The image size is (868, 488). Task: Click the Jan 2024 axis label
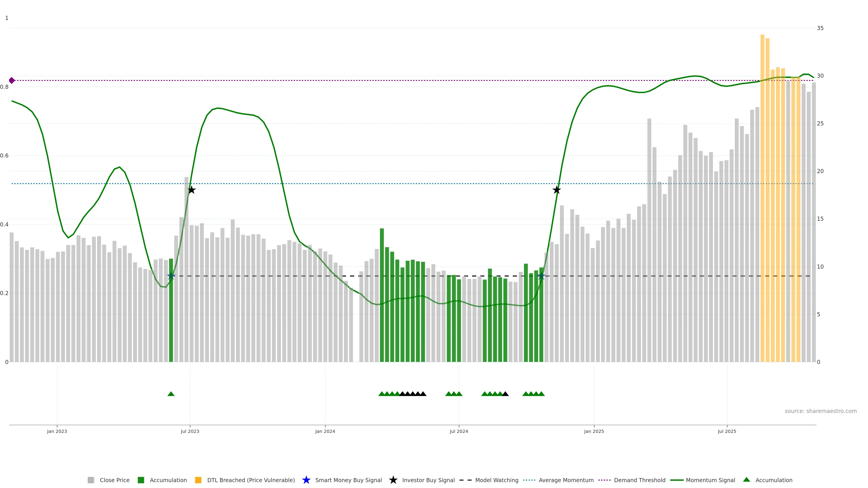(x=325, y=431)
